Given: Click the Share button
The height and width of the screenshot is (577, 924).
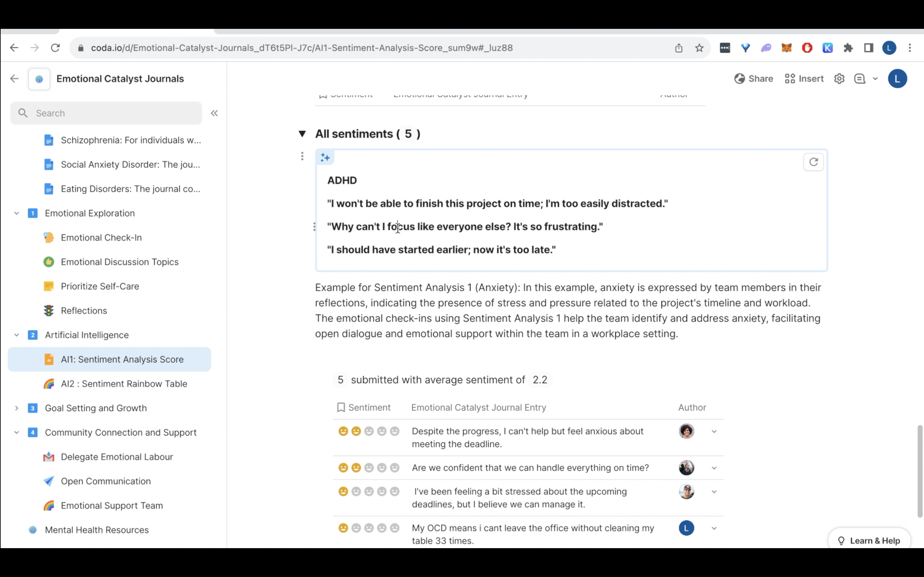Looking at the screenshot, I should coord(754,79).
